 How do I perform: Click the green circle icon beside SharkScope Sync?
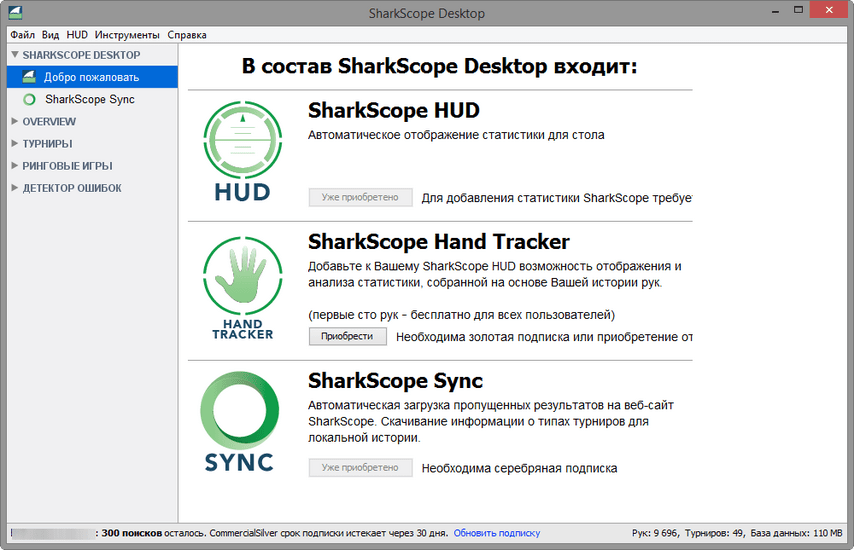[29, 99]
